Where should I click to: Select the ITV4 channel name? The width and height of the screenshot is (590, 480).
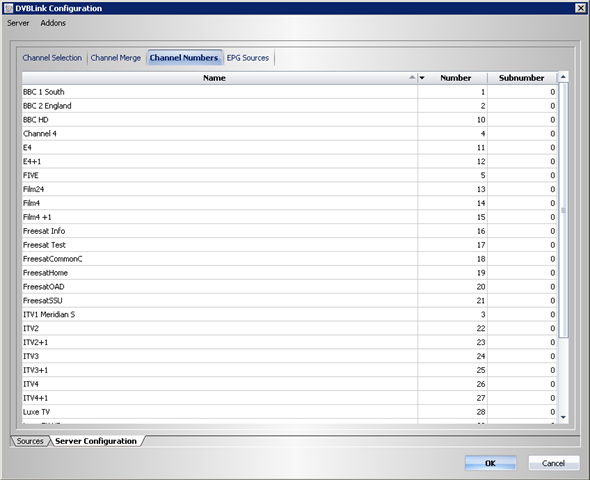click(x=31, y=384)
